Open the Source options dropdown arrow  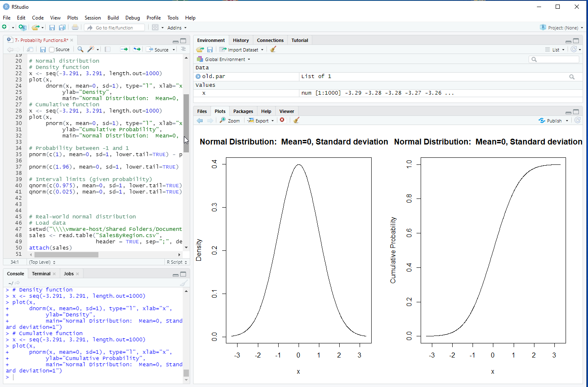[x=174, y=50]
